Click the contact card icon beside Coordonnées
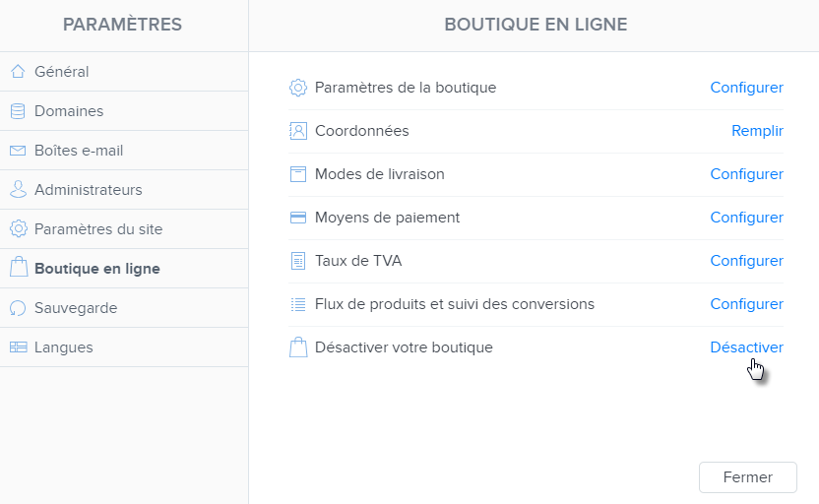The height and width of the screenshot is (504, 819). click(298, 131)
